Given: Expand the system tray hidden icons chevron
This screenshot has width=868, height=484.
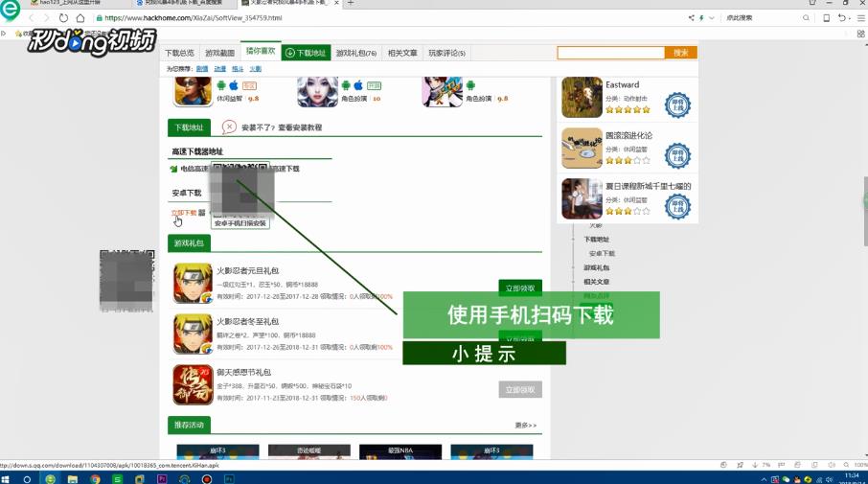Looking at the screenshot, I should (x=764, y=479).
